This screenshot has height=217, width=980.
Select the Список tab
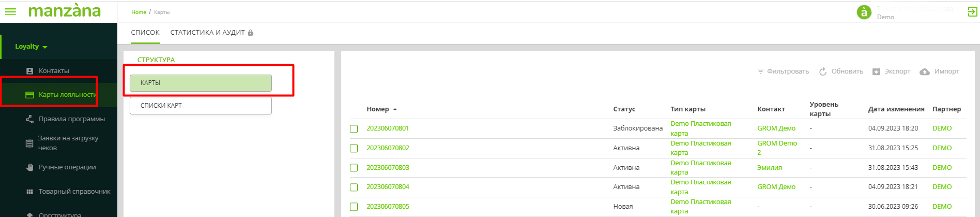(x=145, y=33)
